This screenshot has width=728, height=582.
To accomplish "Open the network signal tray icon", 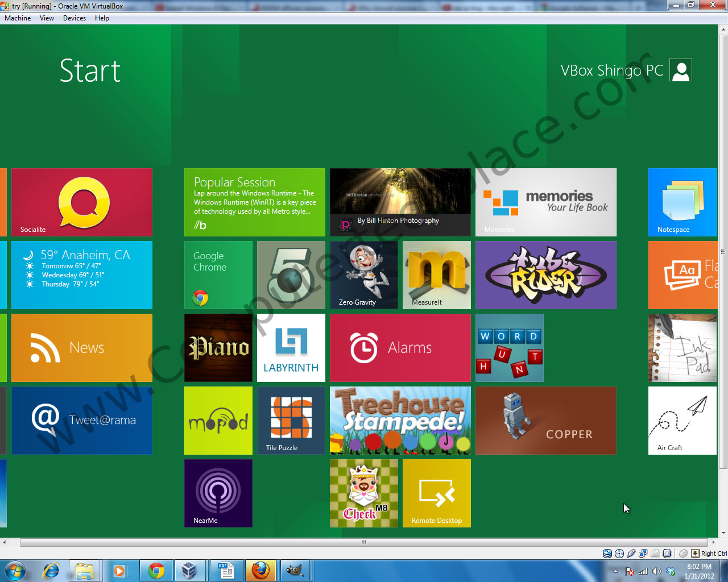I will tap(643, 571).
